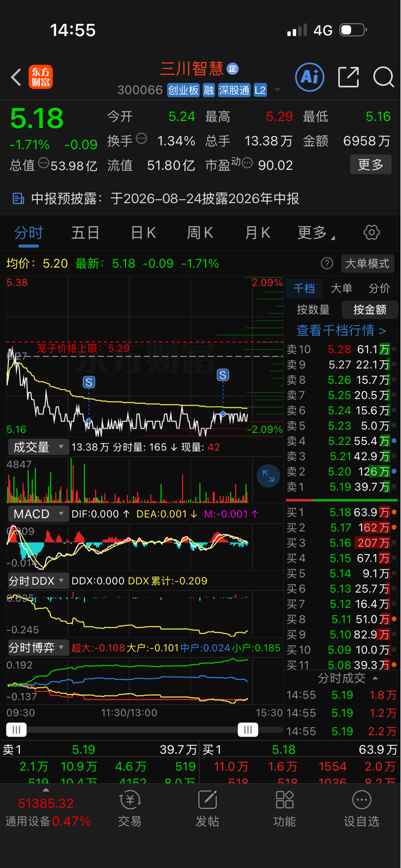Open the 东方财富 logo icon

[x=41, y=77]
